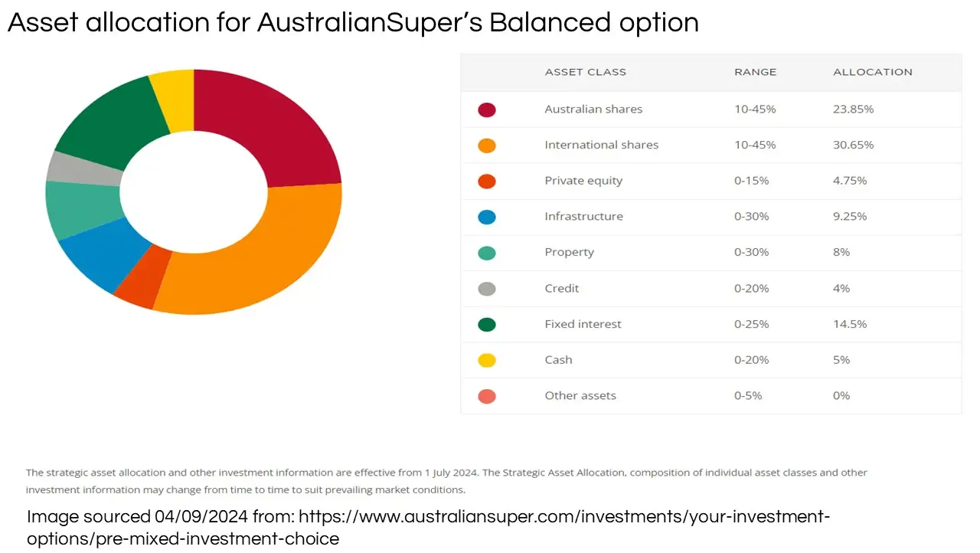Click the International shares row label
980x553 pixels.
pyautogui.click(x=601, y=145)
